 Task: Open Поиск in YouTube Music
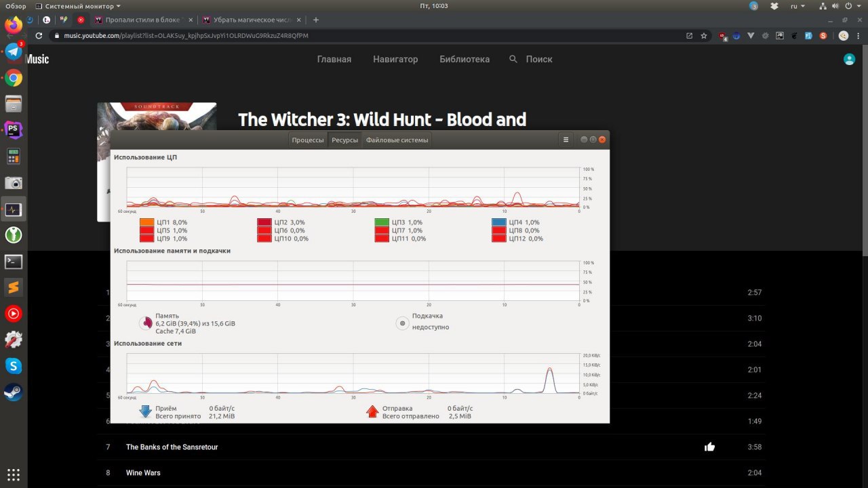(531, 60)
